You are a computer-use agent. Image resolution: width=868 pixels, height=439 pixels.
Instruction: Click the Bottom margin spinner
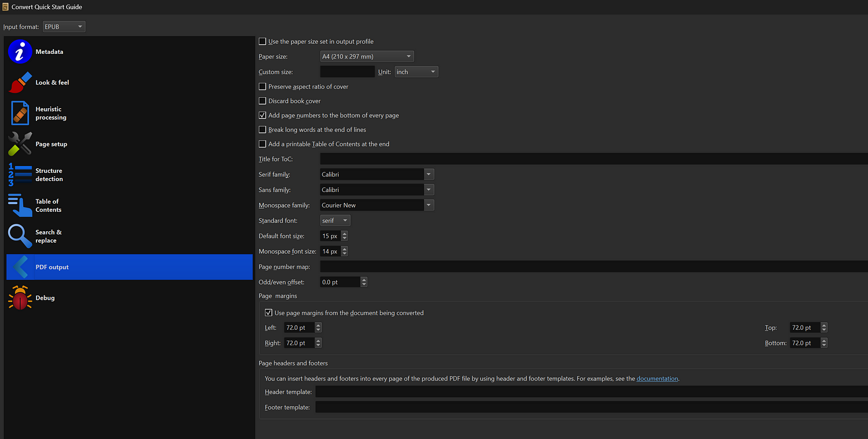pyautogui.click(x=809, y=343)
